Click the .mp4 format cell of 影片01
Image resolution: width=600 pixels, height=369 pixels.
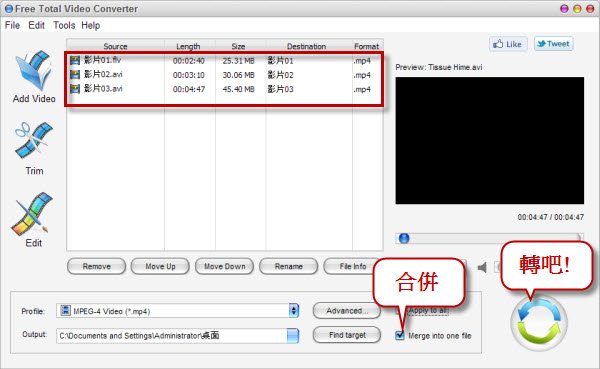362,61
